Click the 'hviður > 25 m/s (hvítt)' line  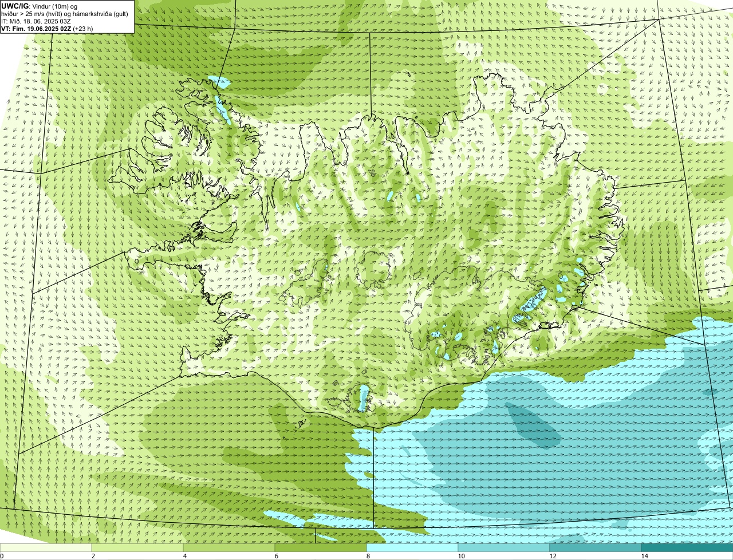(64, 14)
